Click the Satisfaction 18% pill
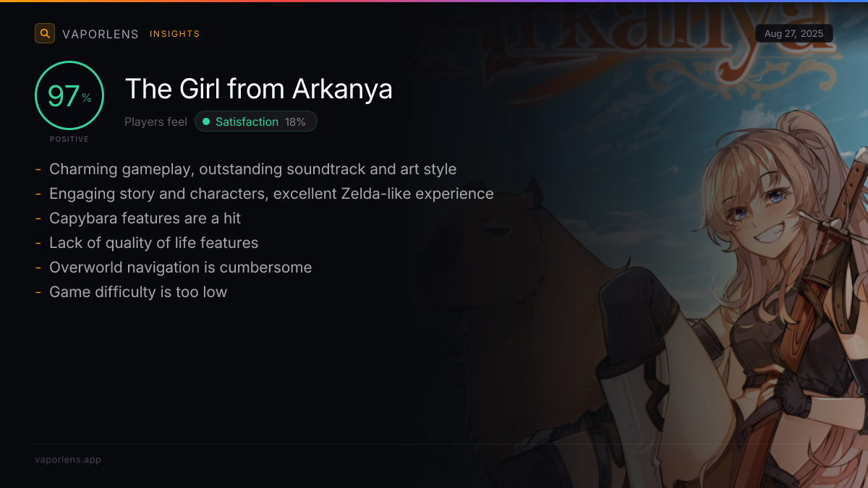Image resolution: width=868 pixels, height=488 pixels. [256, 121]
